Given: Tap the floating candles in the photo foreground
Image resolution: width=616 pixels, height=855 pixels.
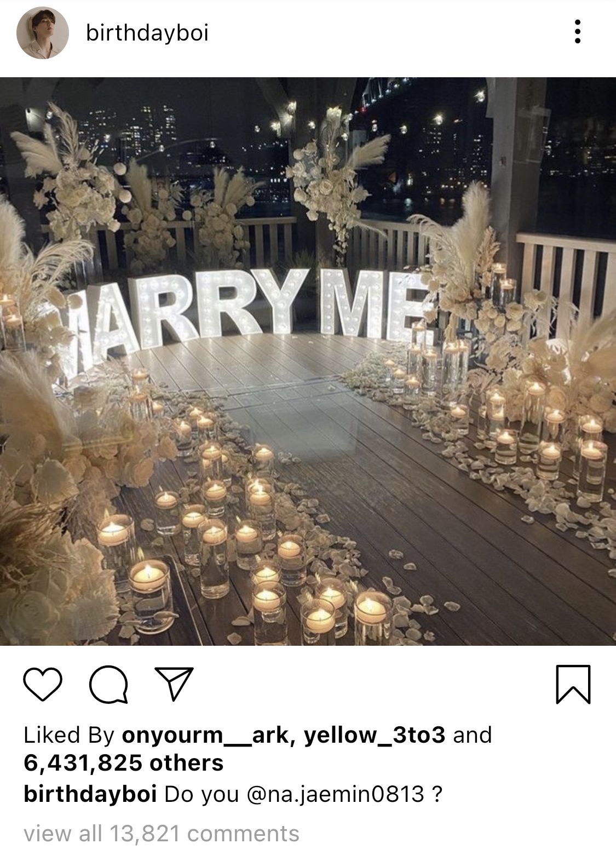Looking at the screenshot, I should pyautogui.click(x=246, y=559).
